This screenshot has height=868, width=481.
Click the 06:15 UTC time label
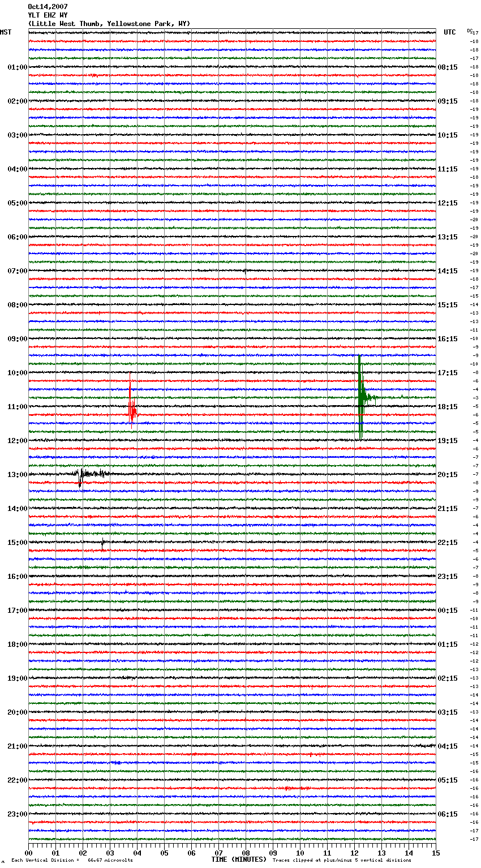coord(448,814)
